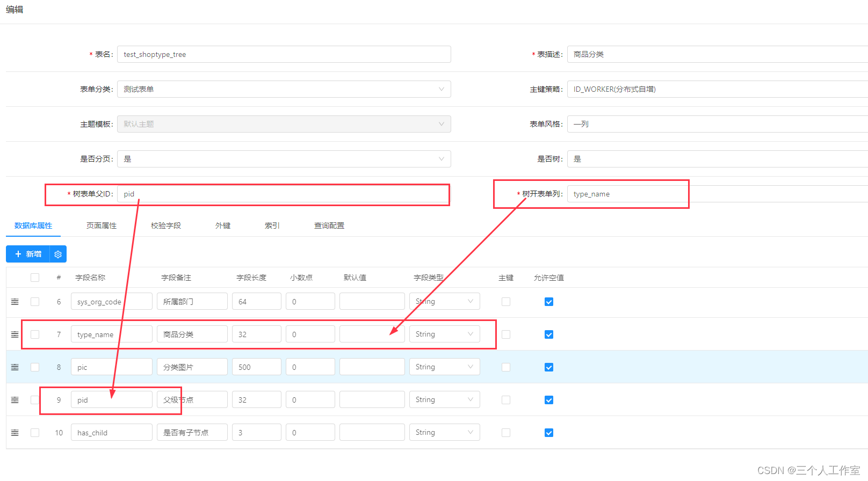Screen dimensions: 868x481
Task: Switch to 页面属性 tab
Action: (x=102, y=225)
